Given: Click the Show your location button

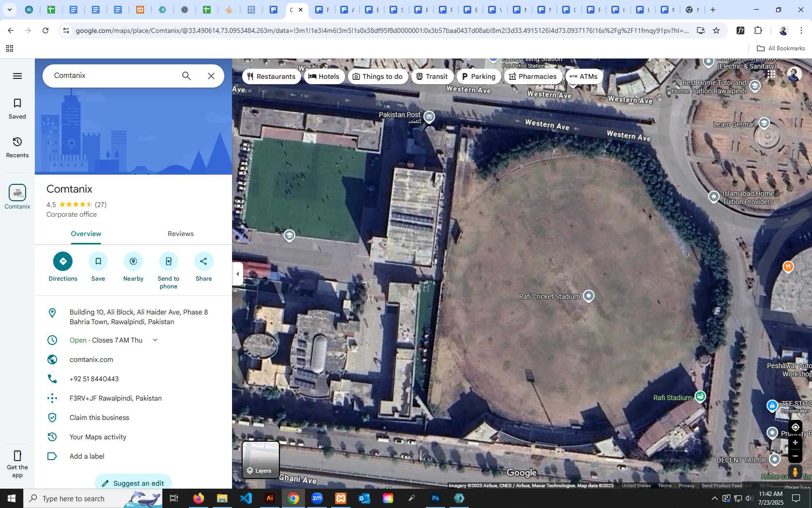Looking at the screenshot, I should point(795,427).
